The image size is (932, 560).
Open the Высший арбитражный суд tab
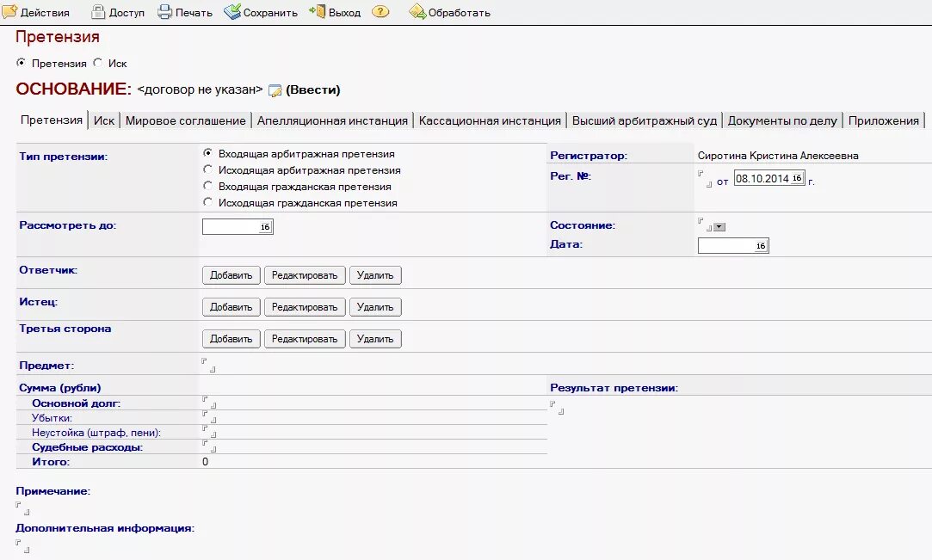coord(645,120)
